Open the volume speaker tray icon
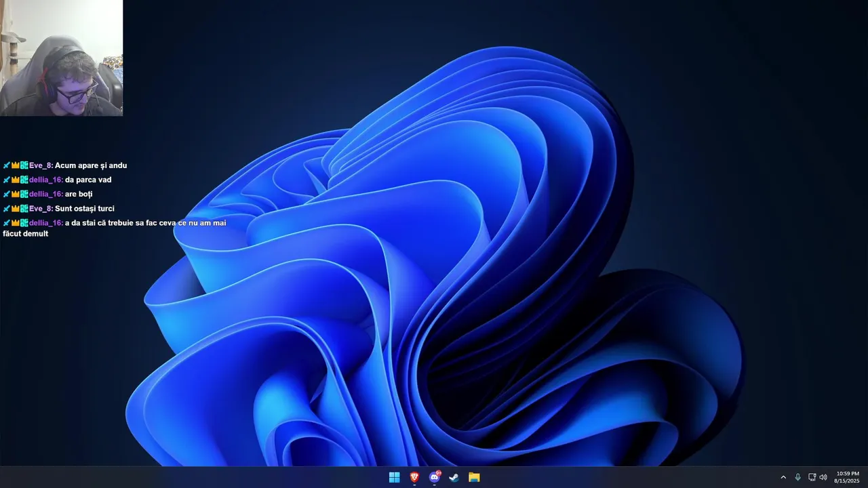The image size is (868, 488). point(823,477)
